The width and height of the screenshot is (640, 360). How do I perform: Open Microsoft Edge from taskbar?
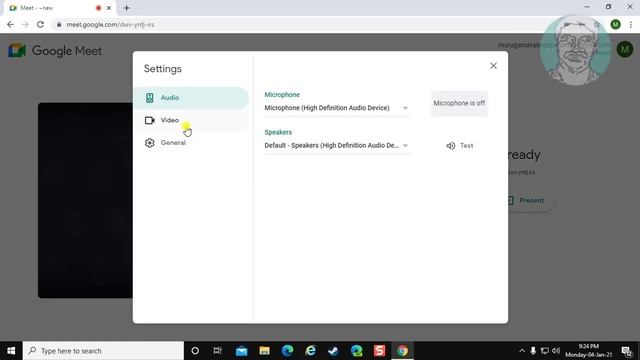[287, 351]
